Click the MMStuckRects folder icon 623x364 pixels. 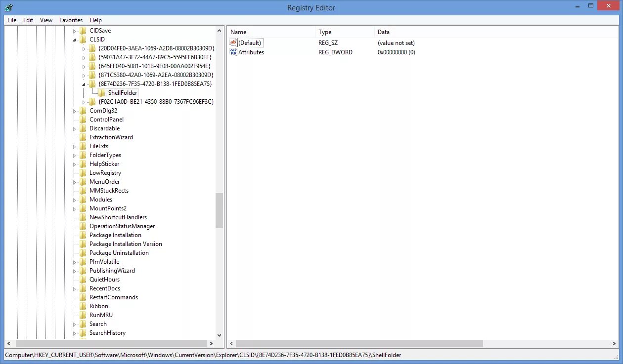tap(83, 191)
